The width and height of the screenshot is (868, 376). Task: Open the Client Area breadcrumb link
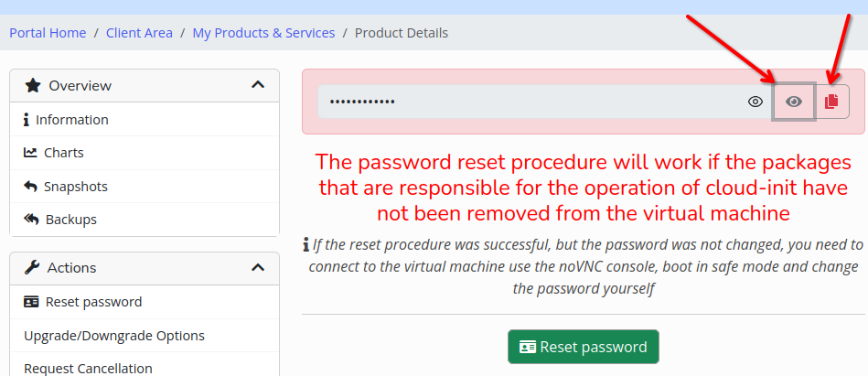click(x=139, y=33)
